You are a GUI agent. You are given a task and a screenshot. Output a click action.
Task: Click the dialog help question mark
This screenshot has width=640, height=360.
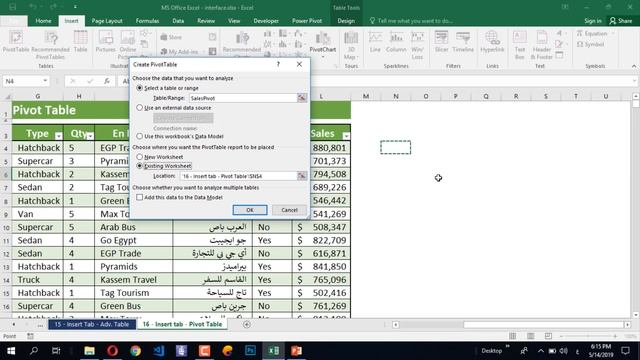(x=278, y=64)
